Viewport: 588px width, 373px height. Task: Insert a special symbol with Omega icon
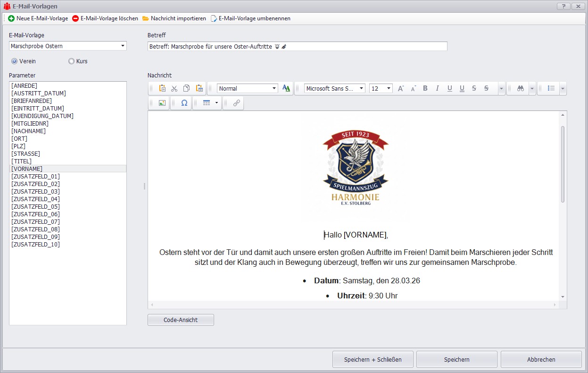pos(184,103)
